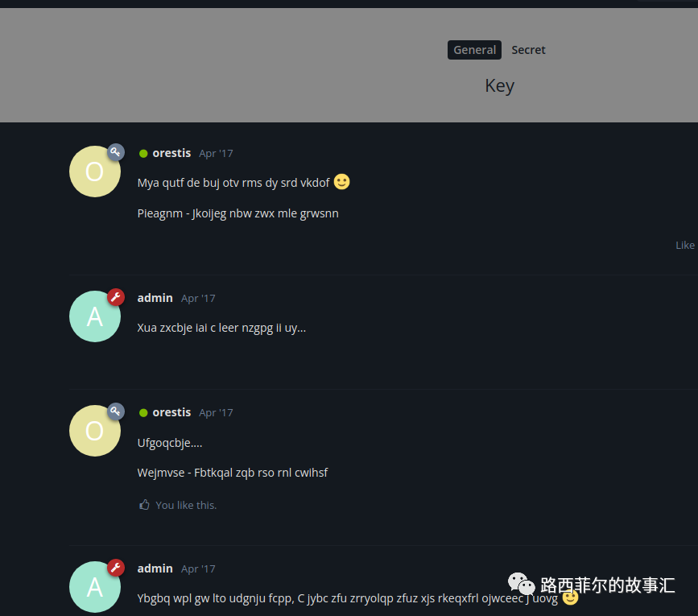Click the Apr '17 date on admin's Xua post

click(x=198, y=298)
